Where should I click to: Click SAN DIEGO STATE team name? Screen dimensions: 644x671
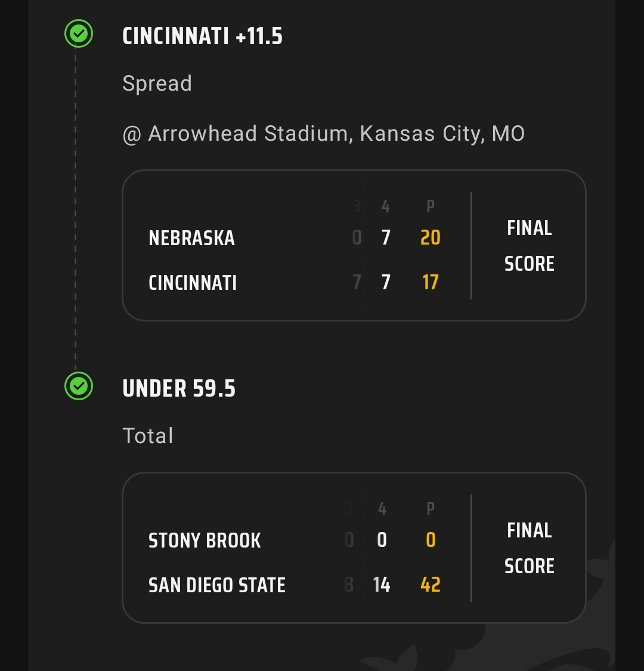pyautogui.click(x=217, y=585)
